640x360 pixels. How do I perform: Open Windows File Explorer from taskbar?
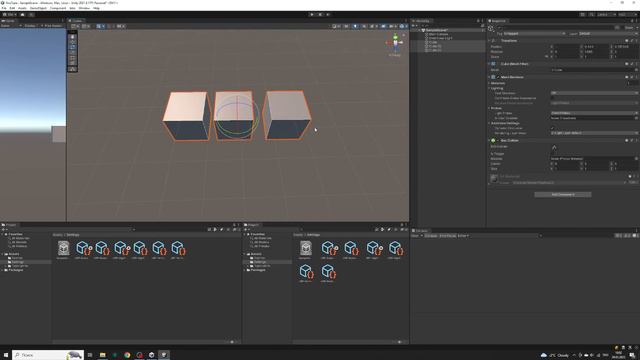tap(102, 355)
